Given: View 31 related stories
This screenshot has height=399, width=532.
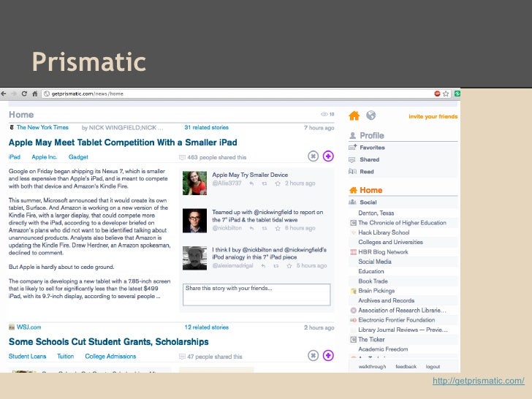Looking at the screenshot, I should click(206, 128).
